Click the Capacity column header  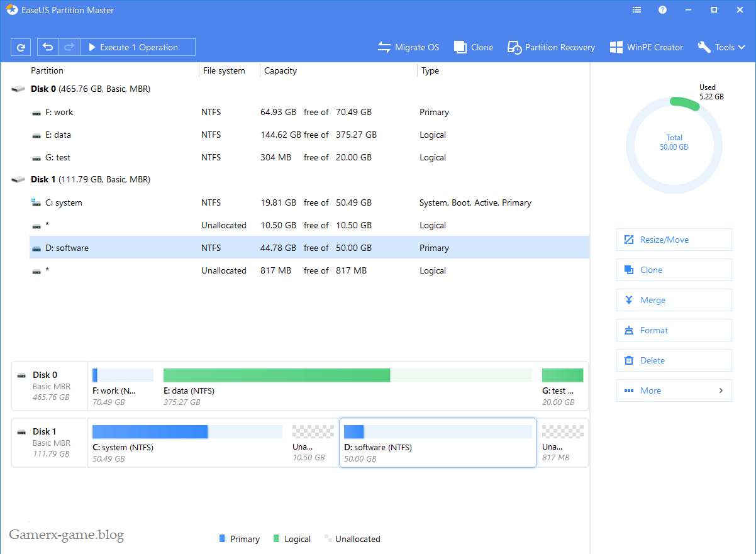click(x=281, y=71)
